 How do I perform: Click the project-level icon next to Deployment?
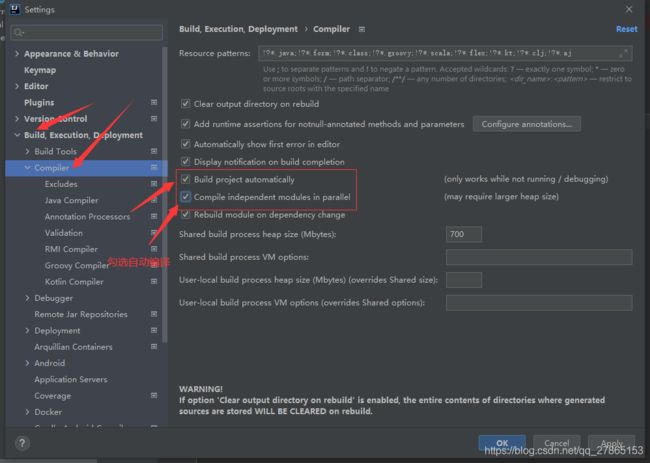point(154,330)
